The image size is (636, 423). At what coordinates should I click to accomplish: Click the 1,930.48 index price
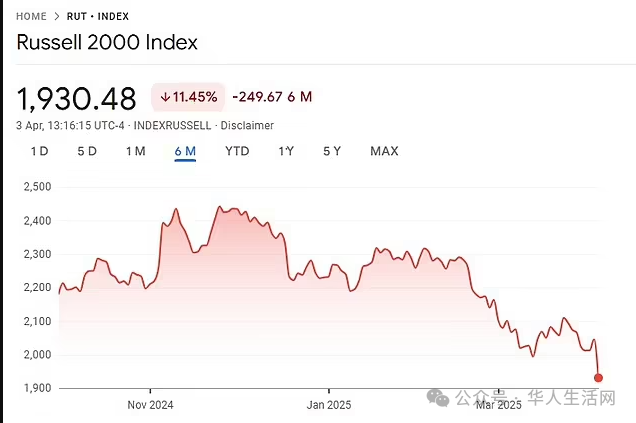click(76, 98)
